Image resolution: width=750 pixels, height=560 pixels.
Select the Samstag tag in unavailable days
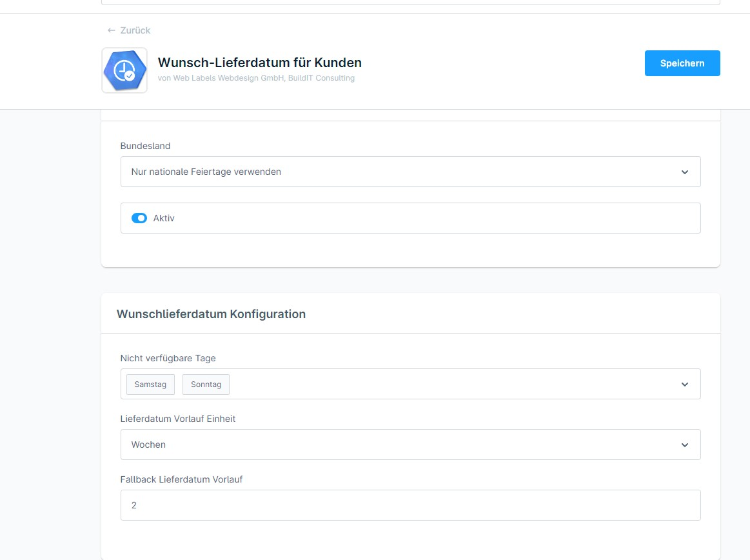click(150, 384)
